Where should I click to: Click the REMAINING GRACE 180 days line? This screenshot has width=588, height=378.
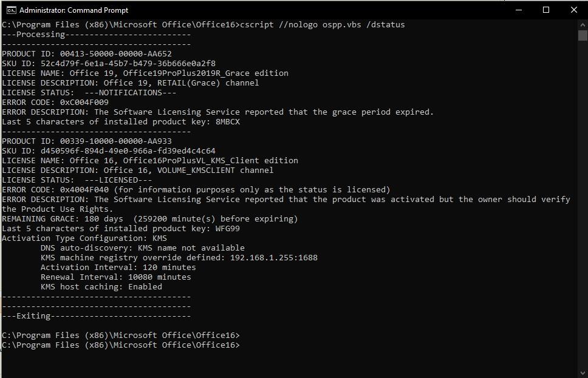click(x=150, y=219)
